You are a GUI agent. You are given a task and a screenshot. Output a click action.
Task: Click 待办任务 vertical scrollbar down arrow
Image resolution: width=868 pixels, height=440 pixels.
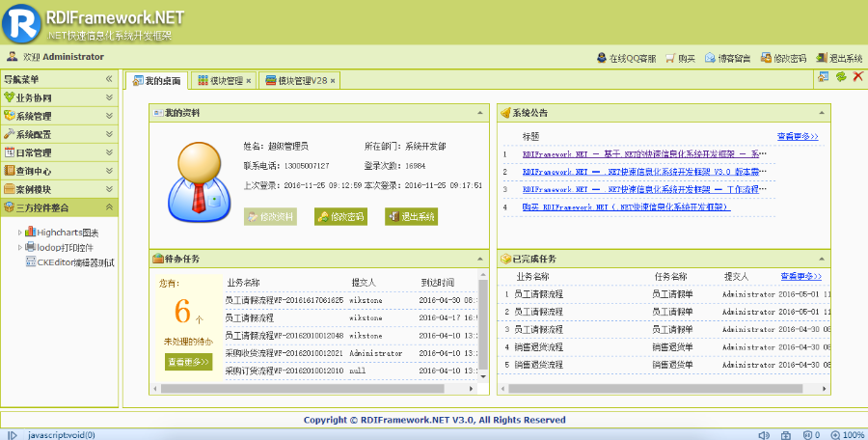pyautogui.click(x=483, y=376)
